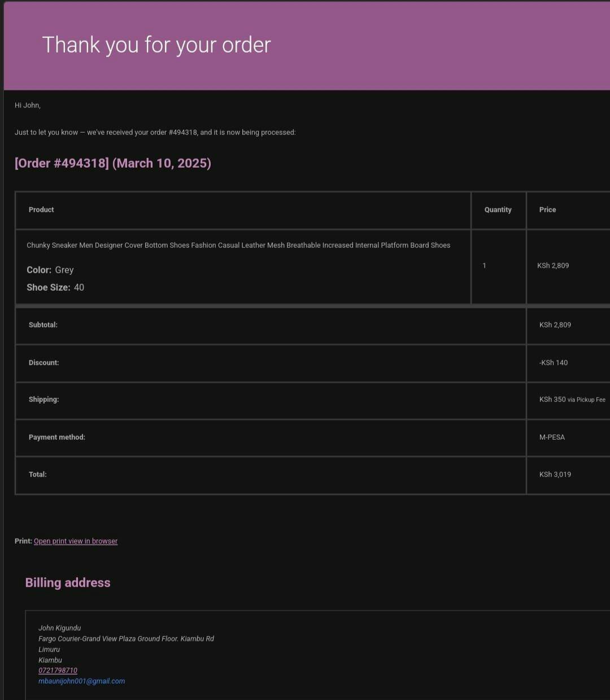Click the KSh 350 via Pickup Fee value
This screenshot has height=700, width=610.
tap(572, 399)
